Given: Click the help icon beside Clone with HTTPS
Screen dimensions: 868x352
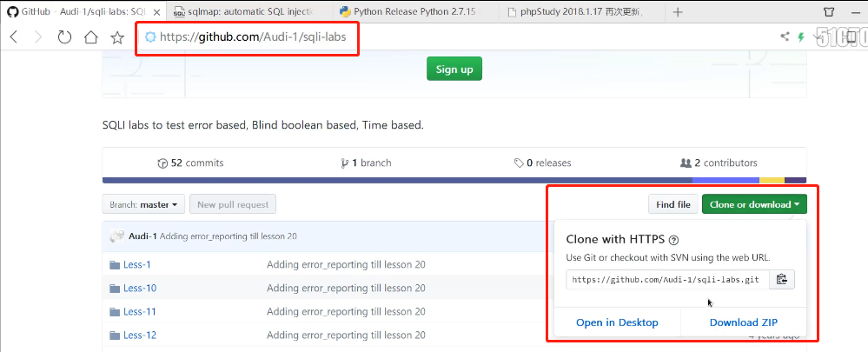Looking at the screenshot, I should click(x=673, y=240).
